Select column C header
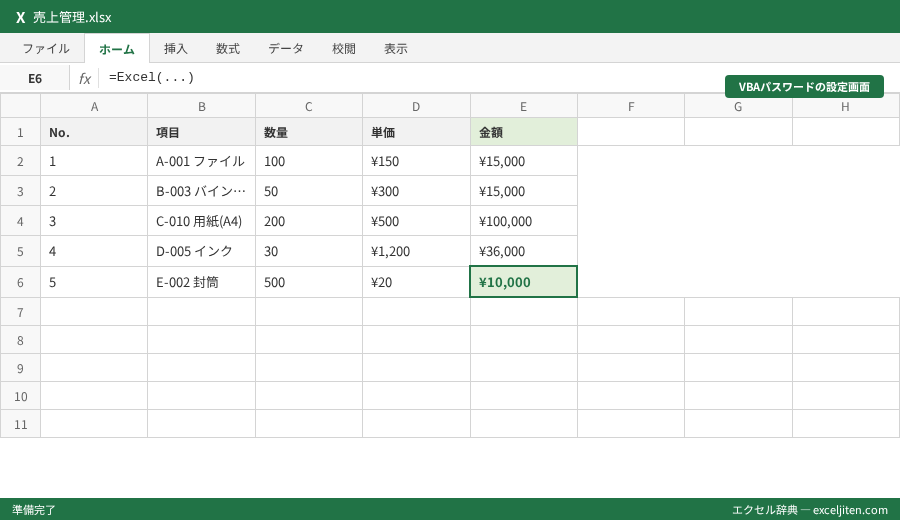900x520 pixels. [309, 107]
